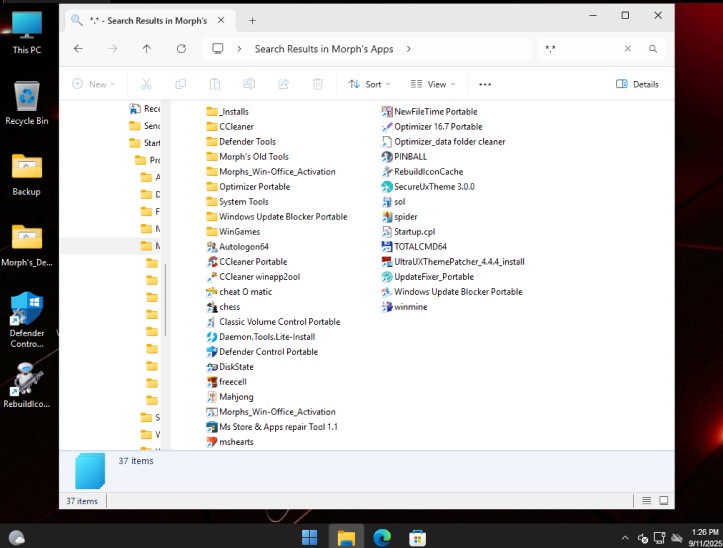Select Defender Control Portable file icon
723x548 pixels.
tap(212, 352)
